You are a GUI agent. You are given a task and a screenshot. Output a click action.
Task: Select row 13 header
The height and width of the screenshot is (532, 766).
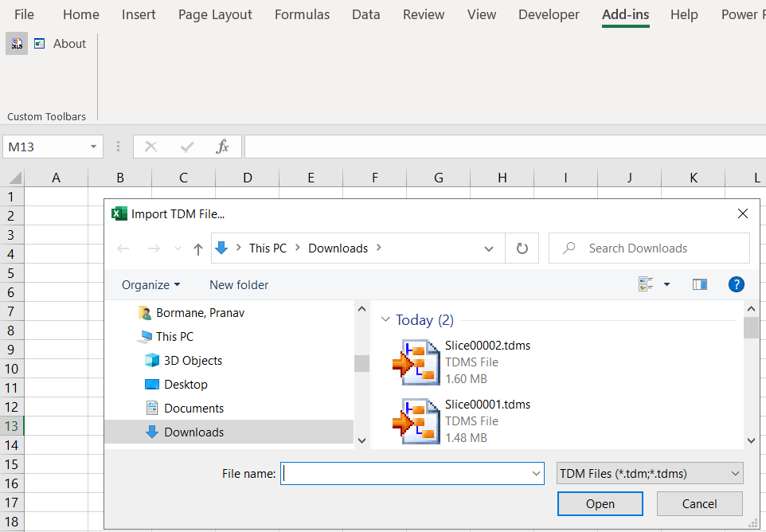[x=11, y=426]
